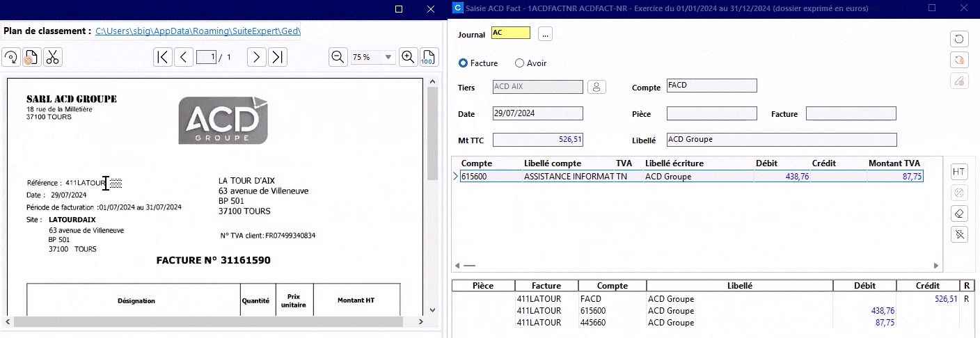
Task: Click the eraser icon beside the entry grid
Action: 959,213
